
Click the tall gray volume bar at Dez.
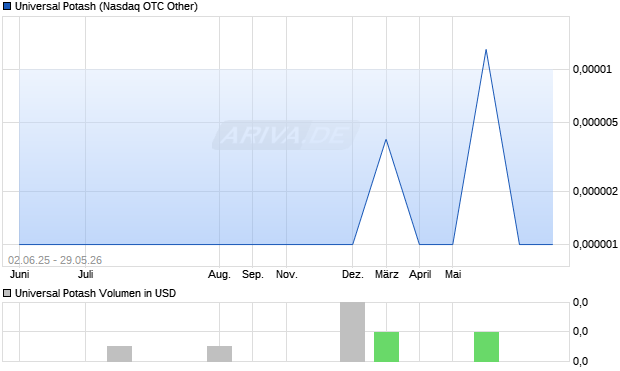353,332
